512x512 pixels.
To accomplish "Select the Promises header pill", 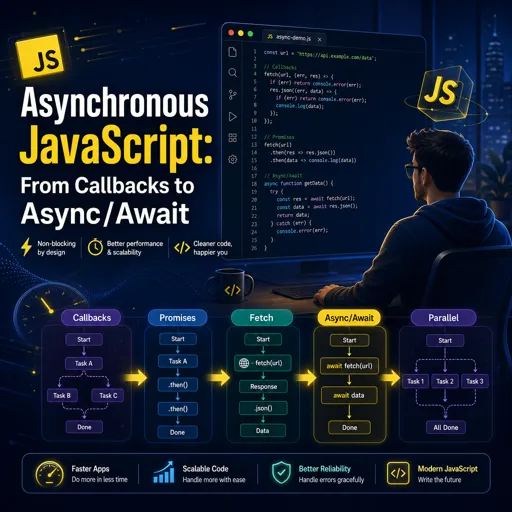I will point(177,318).
